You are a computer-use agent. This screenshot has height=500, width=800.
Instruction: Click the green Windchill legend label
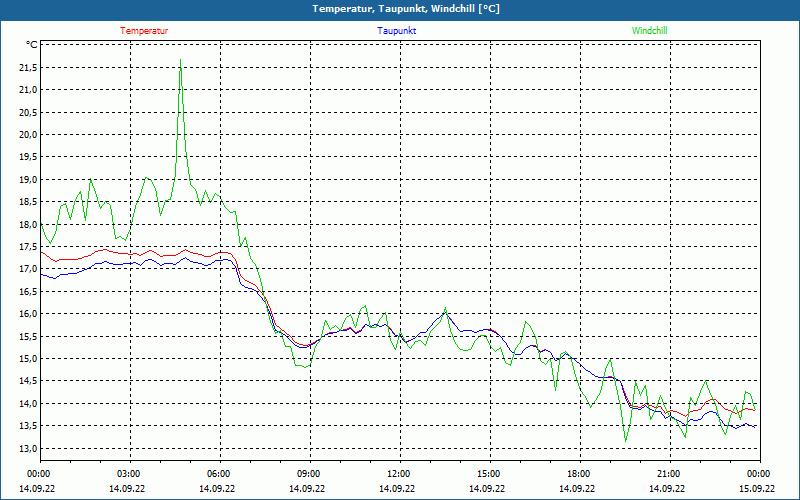(x=649, y=31)
